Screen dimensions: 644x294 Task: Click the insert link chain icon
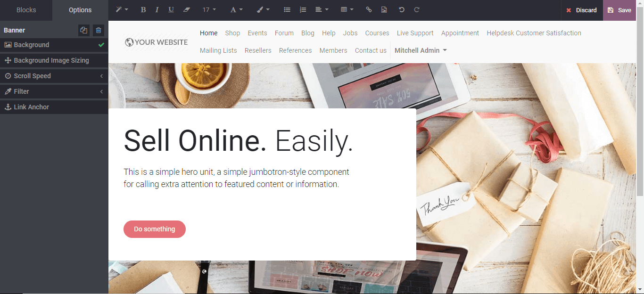[x=369, y=10]
